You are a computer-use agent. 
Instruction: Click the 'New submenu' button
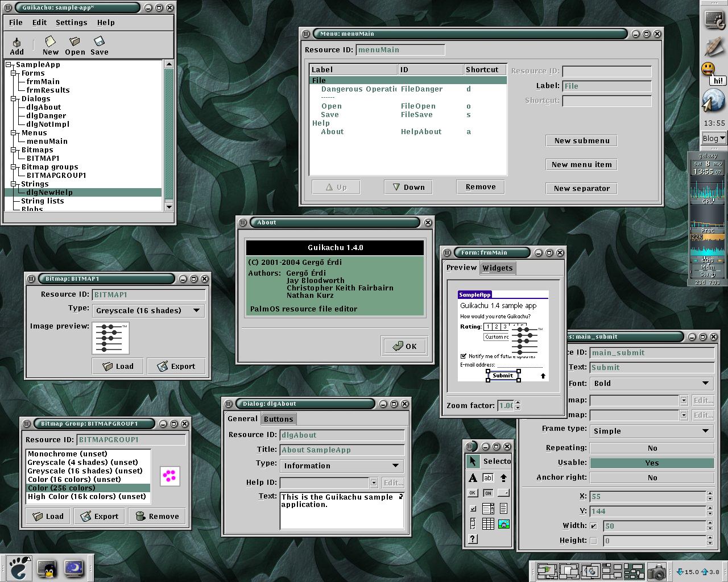[581, 141]
